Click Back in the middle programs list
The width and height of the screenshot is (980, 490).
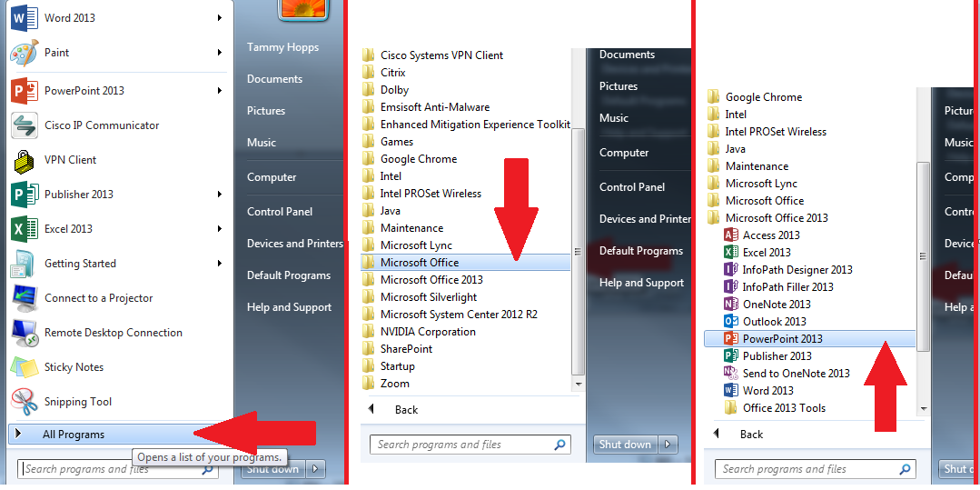[406, 410]
